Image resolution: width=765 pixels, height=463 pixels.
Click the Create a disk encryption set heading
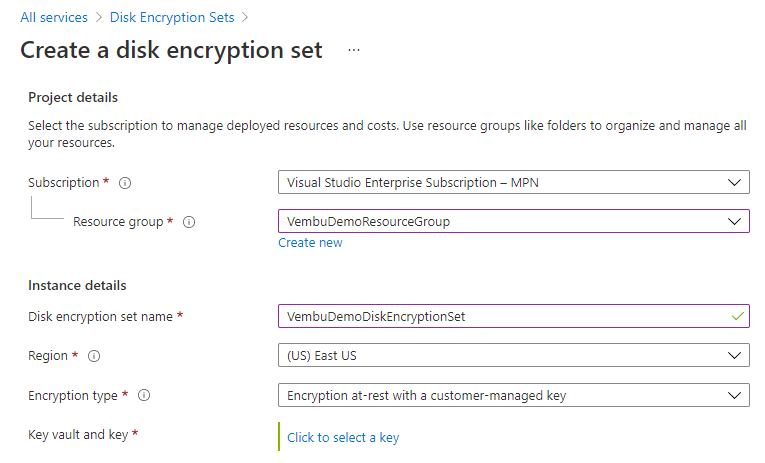point(171,50)
